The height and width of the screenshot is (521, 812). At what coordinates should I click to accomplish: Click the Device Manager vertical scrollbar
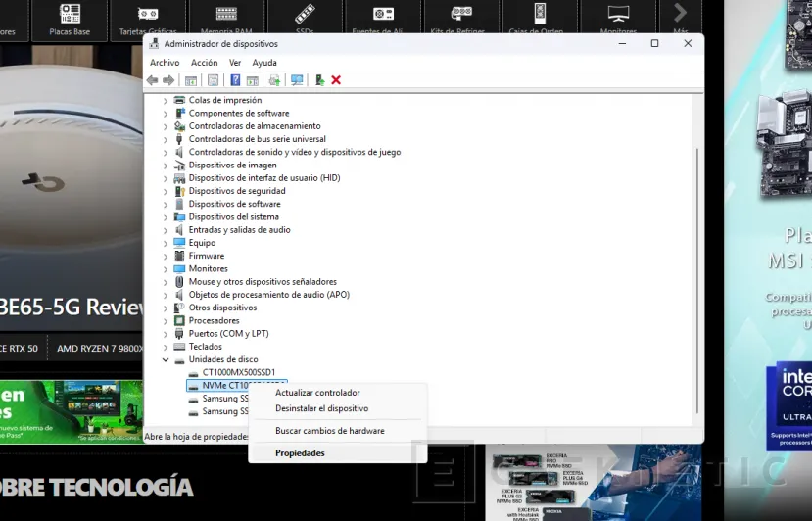[697, 280]
